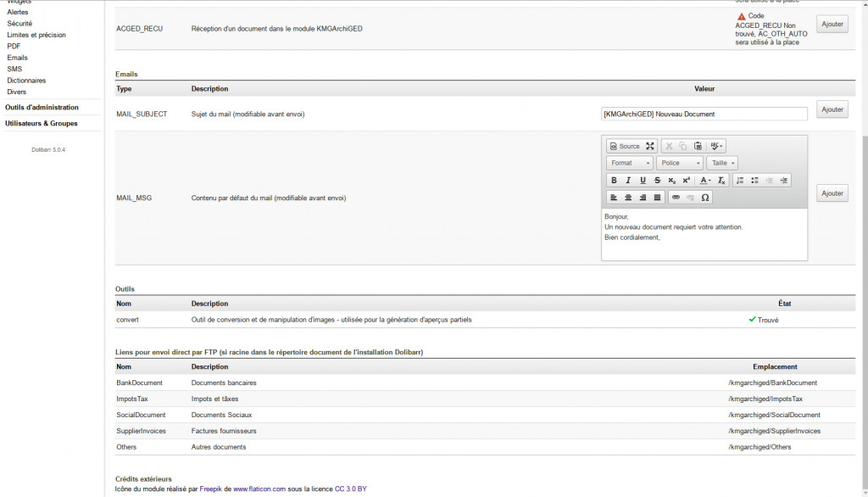Click into the mail subject input field
This screenshot has width=868, height=497.
[x=704, y=114]
